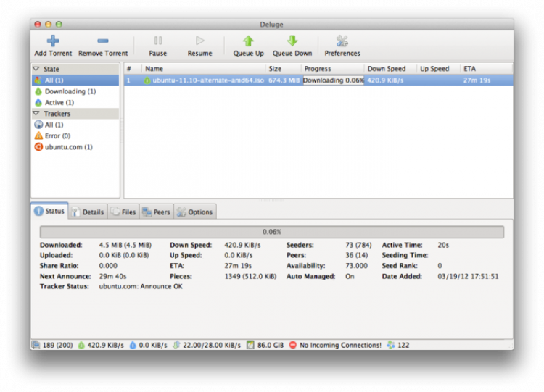Click the Seeders value 73 (784)

coord(358,245)
